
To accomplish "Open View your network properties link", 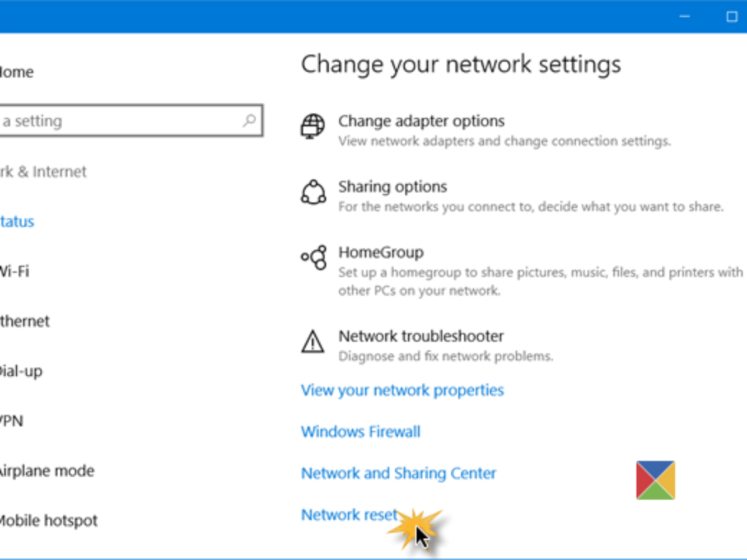I will (402, 390).
